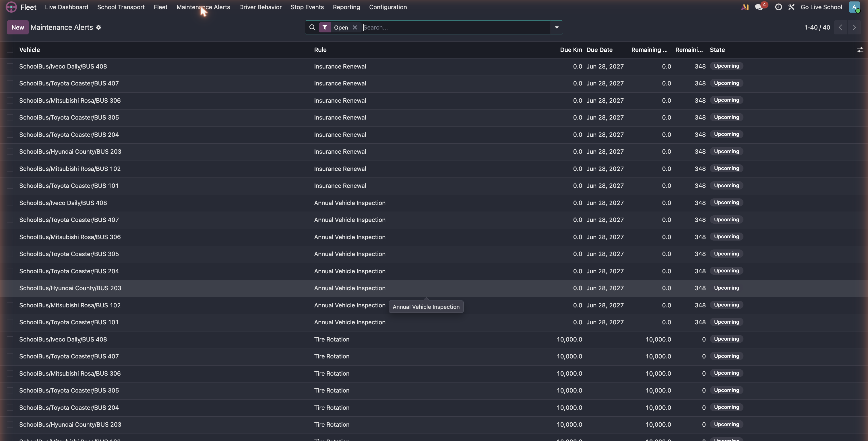Open the School Transport menu

[x=121, y=7]
